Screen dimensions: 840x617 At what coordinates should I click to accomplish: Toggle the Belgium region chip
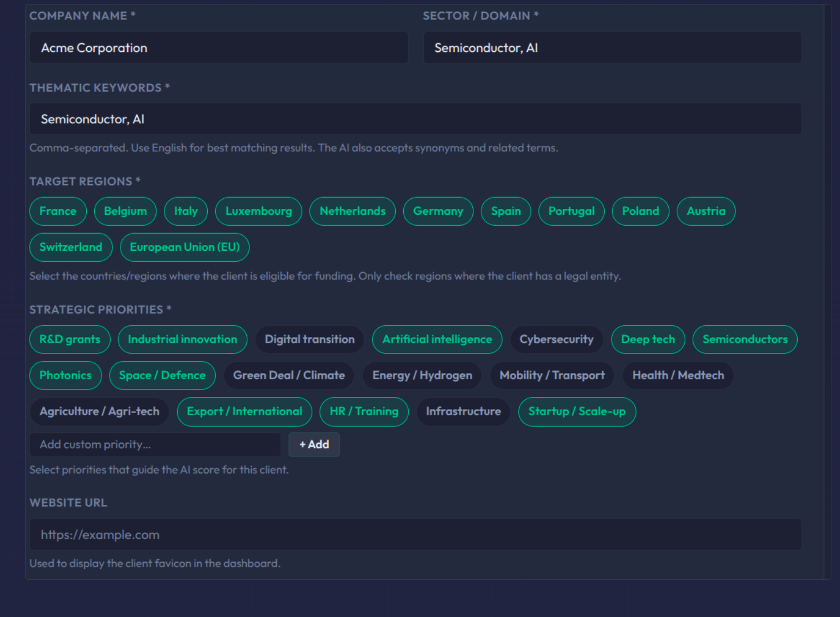[125, 211]
